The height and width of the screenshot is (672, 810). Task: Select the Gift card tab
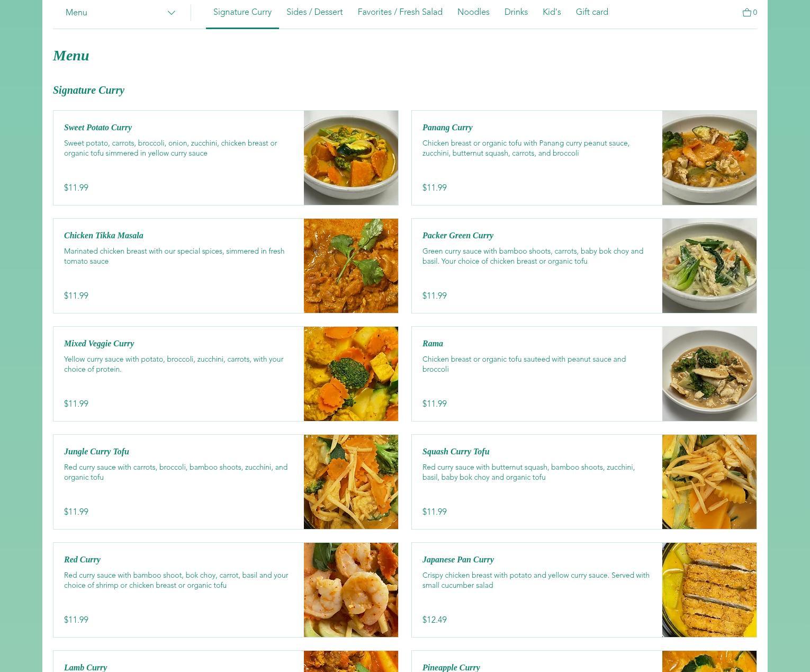(x=592, y=12)
